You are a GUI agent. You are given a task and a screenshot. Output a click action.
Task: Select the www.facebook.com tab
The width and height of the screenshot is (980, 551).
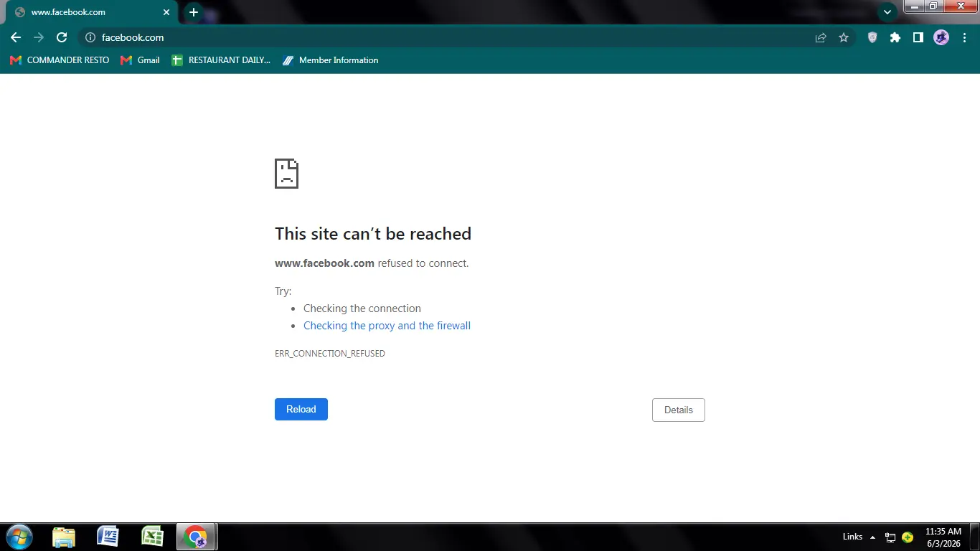point(91,12)
